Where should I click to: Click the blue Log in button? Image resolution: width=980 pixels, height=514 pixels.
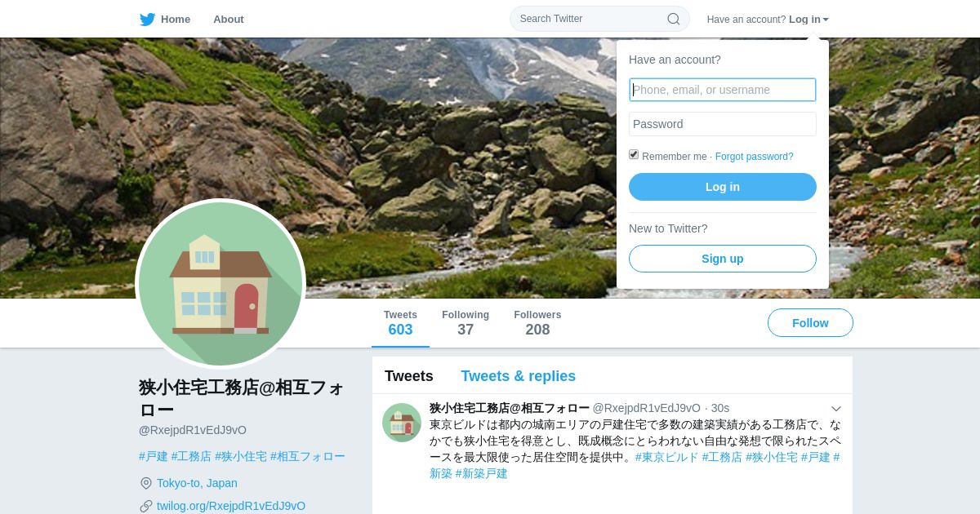(723, 187)
